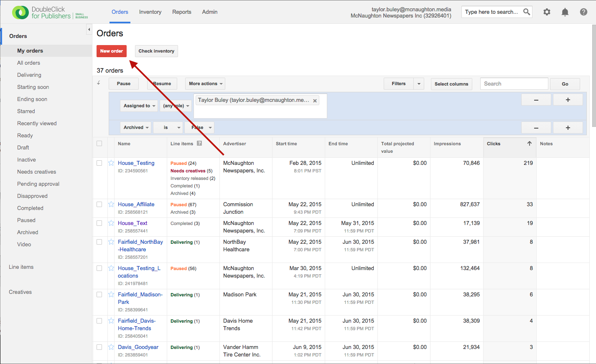Open the Reports tab
The image size is (596, 364).
coord(181,12)
